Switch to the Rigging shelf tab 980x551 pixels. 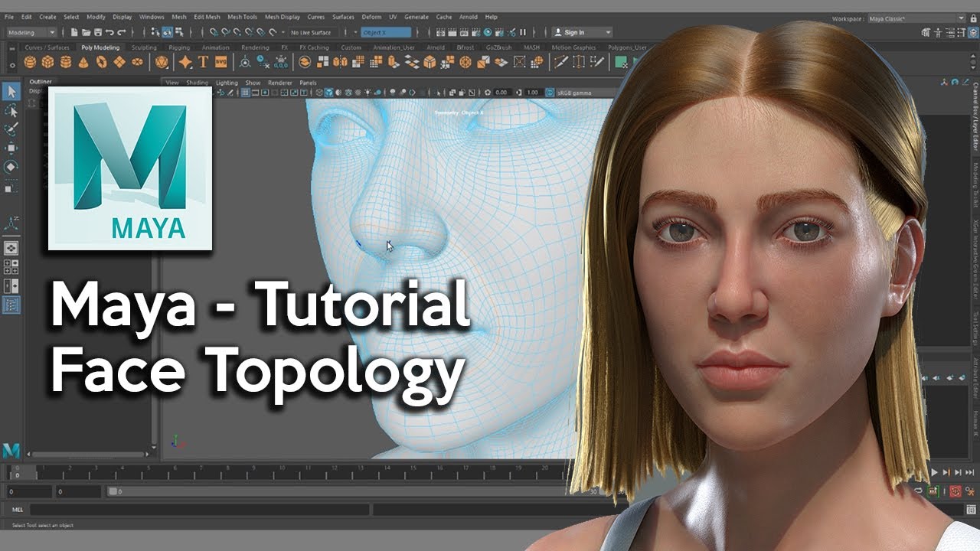(x=179, y=47)
